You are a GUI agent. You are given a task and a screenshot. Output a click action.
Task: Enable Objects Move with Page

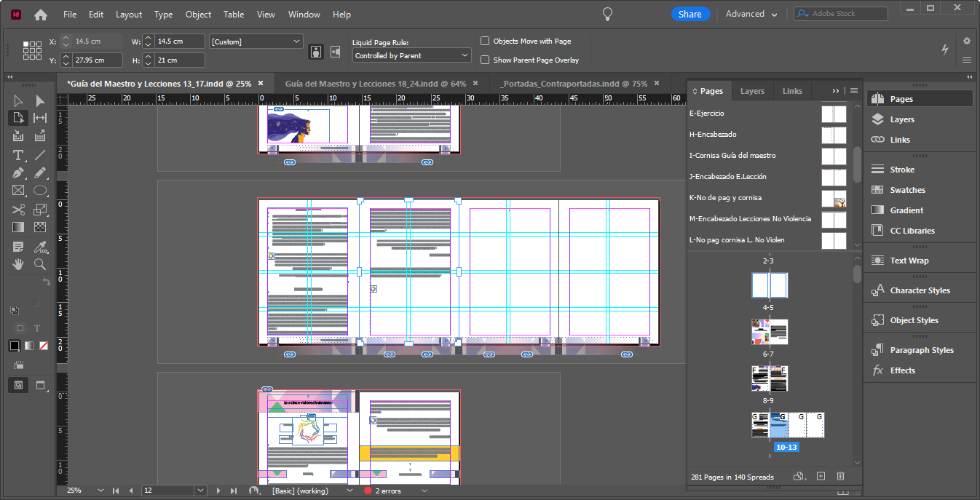tap(485, 40)
